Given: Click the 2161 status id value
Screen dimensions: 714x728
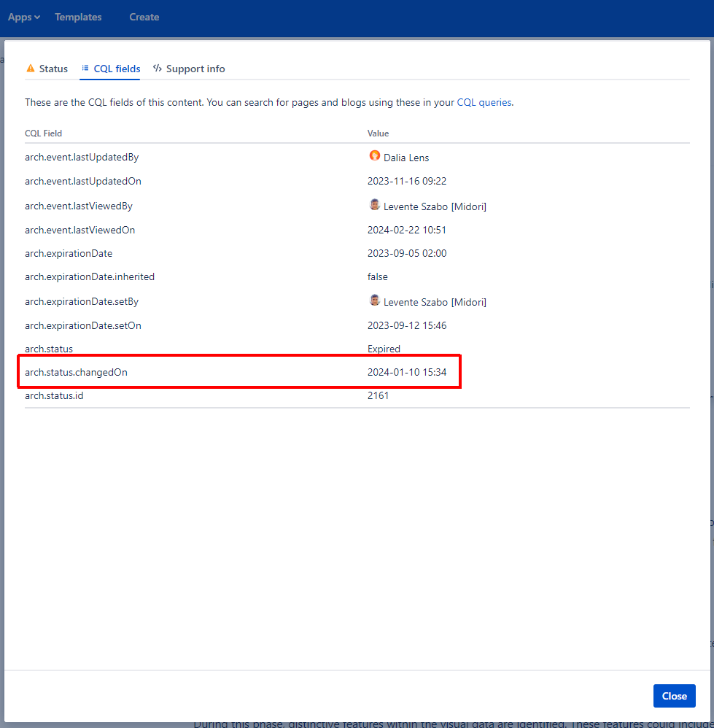Looking at the screenshot, I should click(378, 395).
